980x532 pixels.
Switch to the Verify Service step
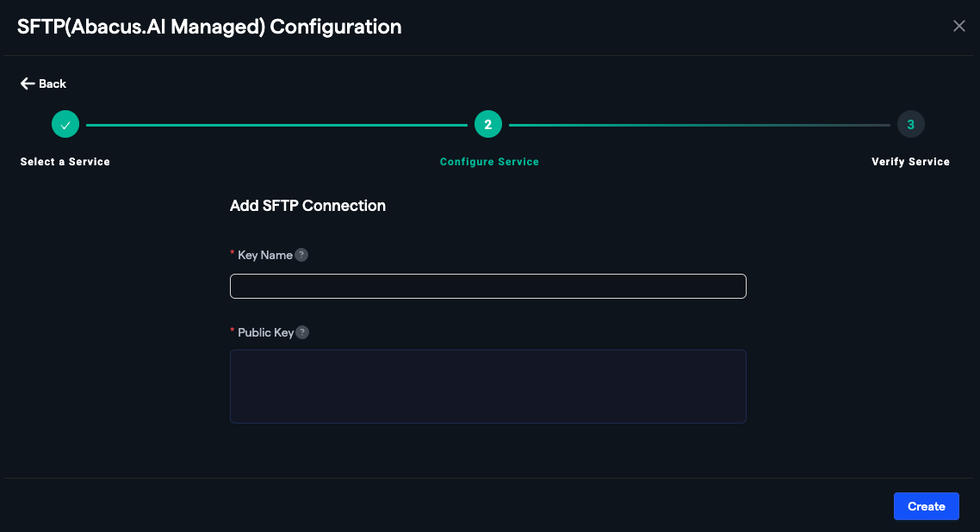tap(910, 161)
